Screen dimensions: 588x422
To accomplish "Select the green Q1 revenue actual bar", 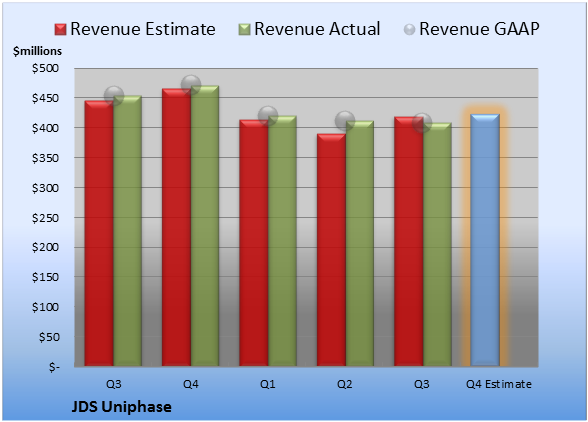I will point(282,241).
